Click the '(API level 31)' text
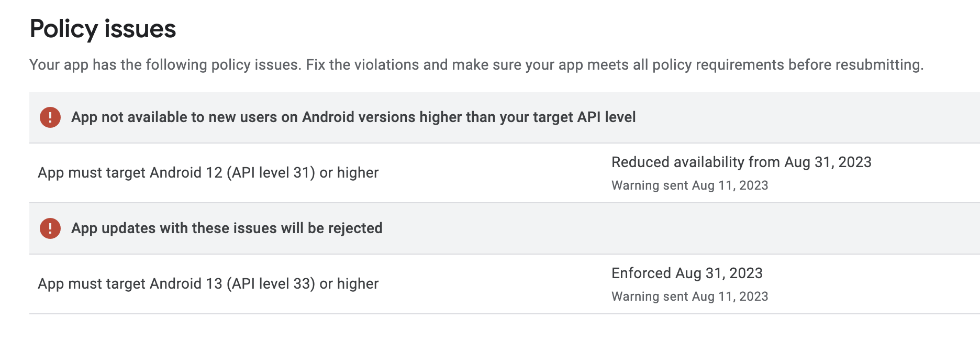This screenshot has height=351, width=980. (271, 173)
